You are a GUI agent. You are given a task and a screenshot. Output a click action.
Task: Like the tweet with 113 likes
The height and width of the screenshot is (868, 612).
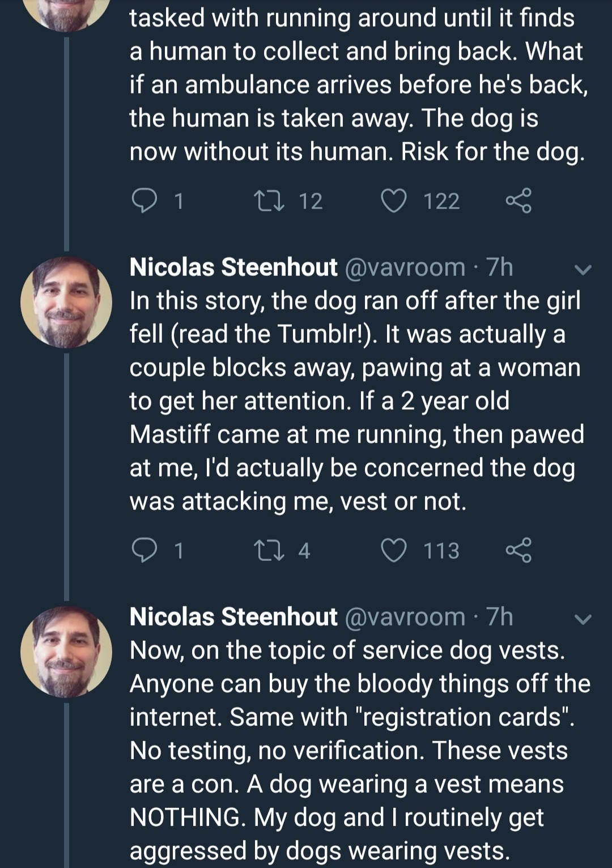click(x=393, y=550)
